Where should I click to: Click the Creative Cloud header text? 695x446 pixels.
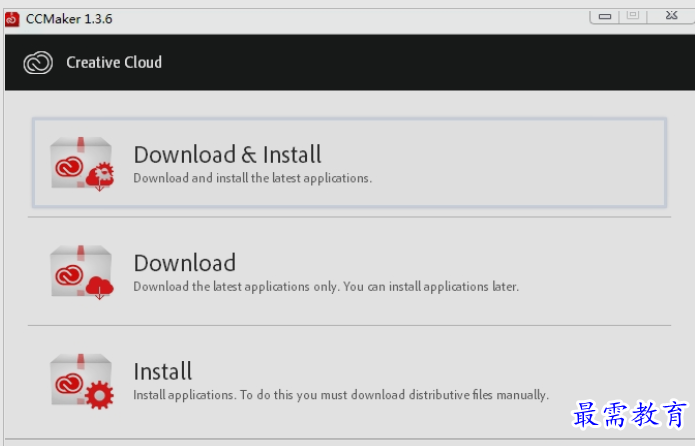[x=114, y=63]
